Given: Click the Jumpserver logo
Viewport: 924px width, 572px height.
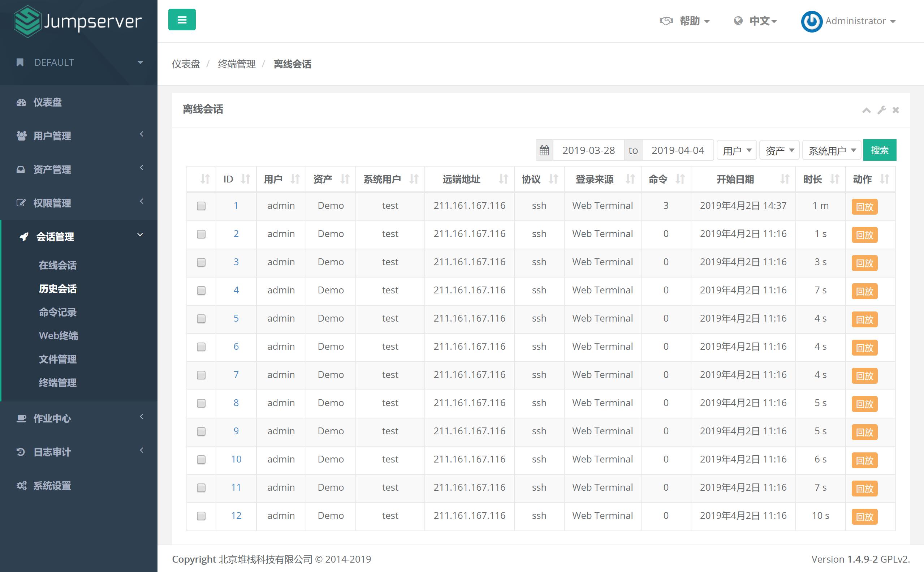Looking at the screenshot, I should point(78,21).
